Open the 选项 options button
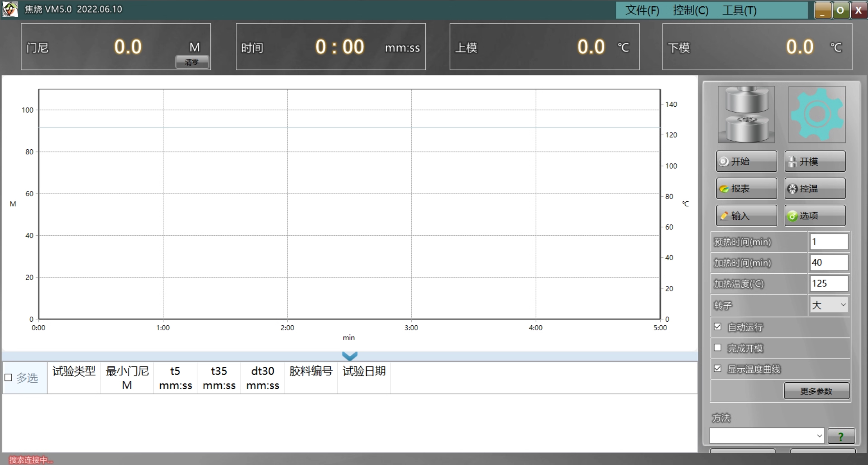Image resolution: width=868 pixels, height=465 pixels. tap(815, 216)
